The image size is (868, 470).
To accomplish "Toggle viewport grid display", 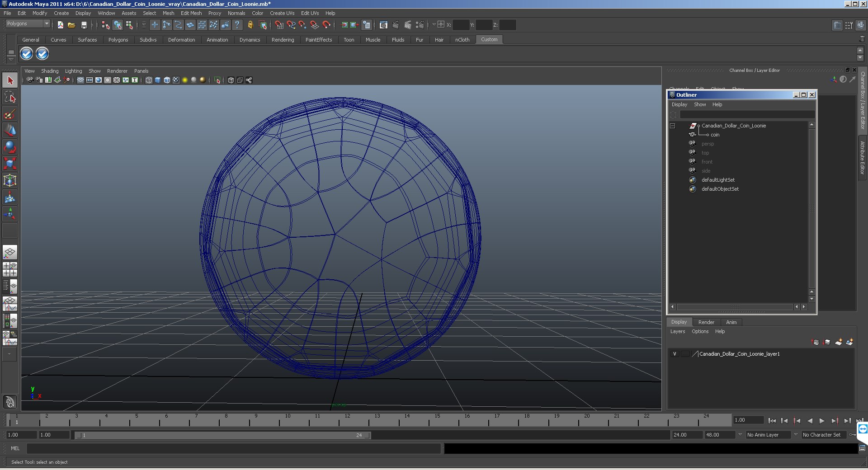I will tap(80, 80).
